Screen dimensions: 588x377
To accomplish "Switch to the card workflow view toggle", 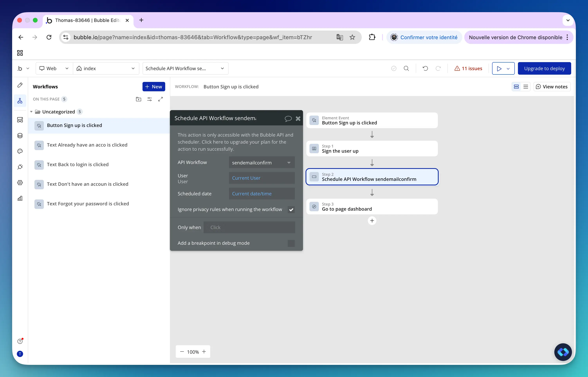I will [x=516, y=87].
